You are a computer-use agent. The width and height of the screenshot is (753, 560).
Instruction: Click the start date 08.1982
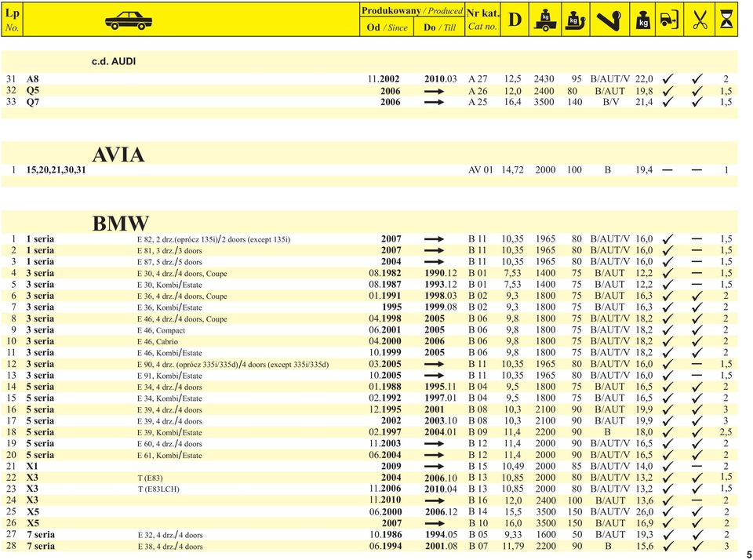tap(384, 273)
